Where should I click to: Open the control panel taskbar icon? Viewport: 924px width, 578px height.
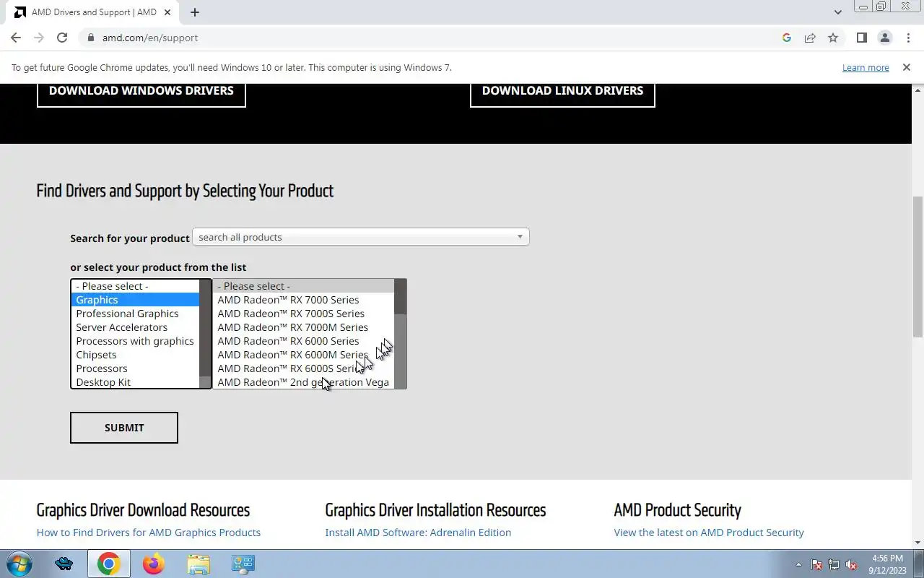[243, 564]
